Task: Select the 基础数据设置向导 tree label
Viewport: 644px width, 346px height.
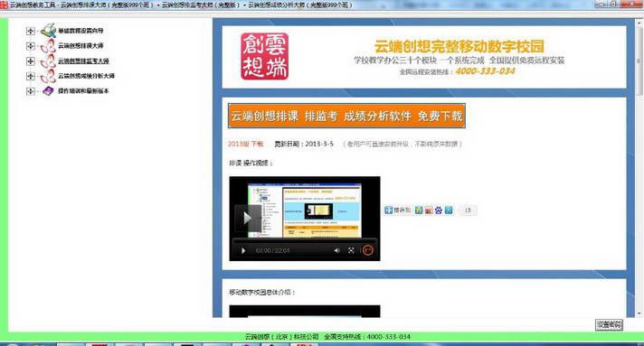Action: point(80,31)
